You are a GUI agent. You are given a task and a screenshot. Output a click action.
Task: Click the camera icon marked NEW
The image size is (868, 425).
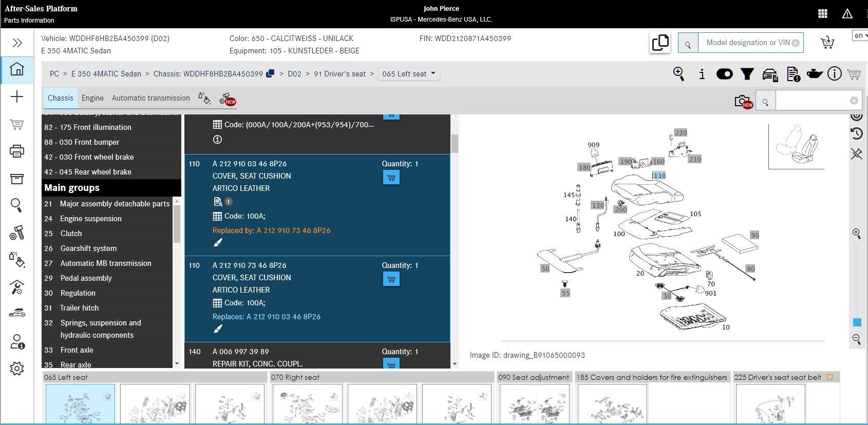pos(743,102)
